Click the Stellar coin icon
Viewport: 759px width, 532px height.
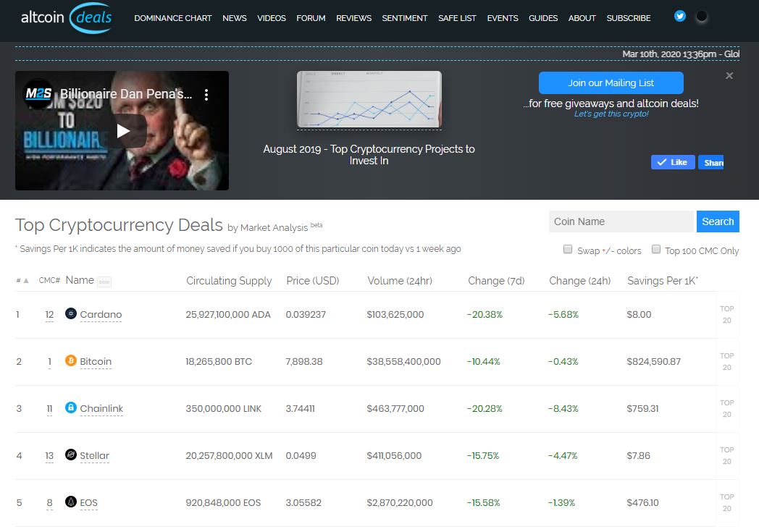[71, 455]
